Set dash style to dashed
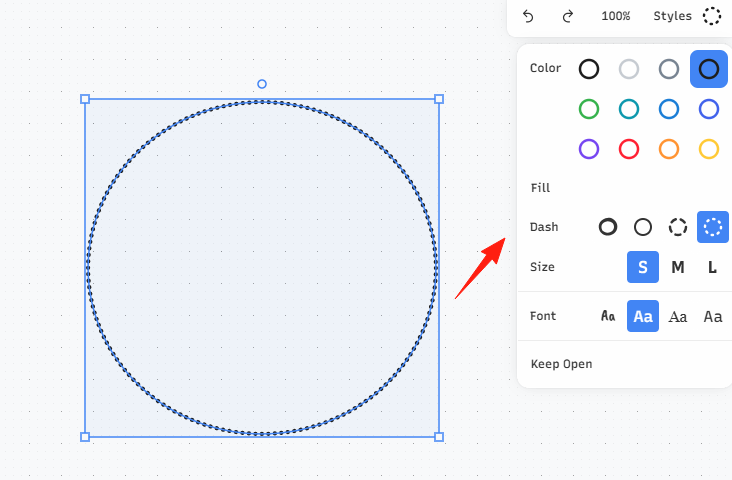The image size is (732, 480). pyautogui.click(x=678, y=227)
